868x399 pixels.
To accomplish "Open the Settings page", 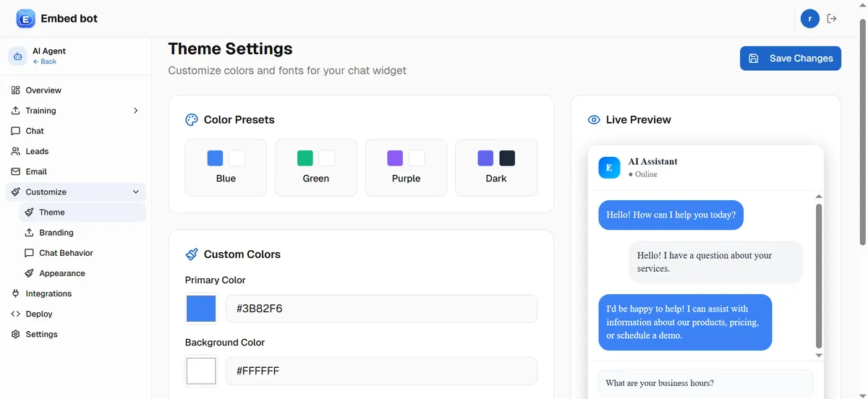I will pyautogui.click(x=76, y=334).
